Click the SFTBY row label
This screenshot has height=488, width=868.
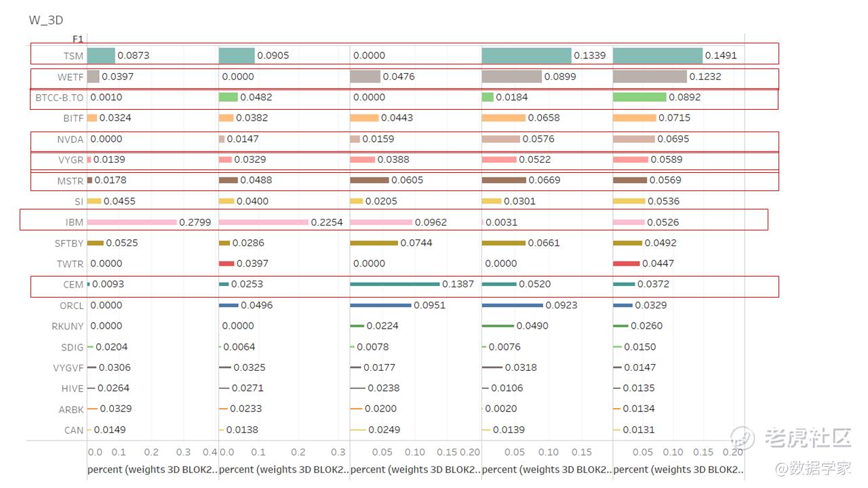(69, 243)
